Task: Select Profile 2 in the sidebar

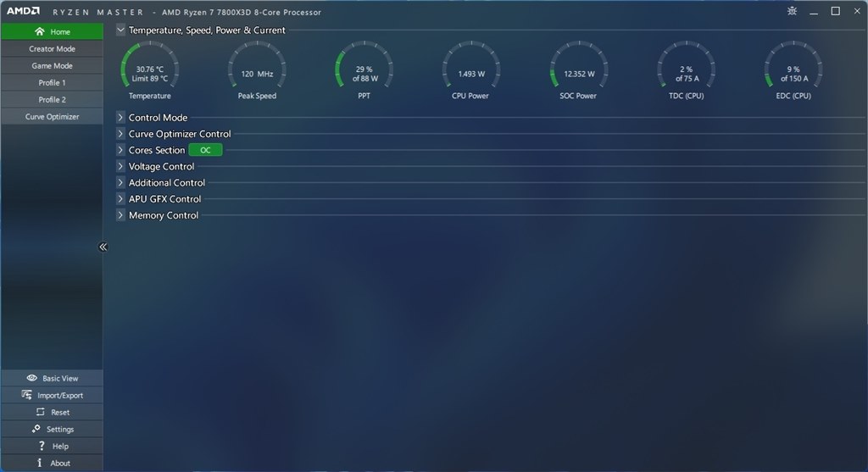Action: 52,100
